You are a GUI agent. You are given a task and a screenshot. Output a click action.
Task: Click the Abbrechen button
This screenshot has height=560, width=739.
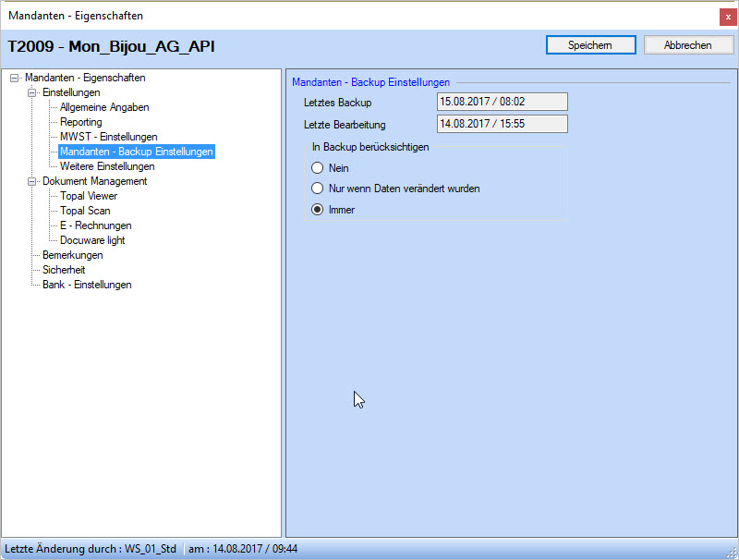coord(689,45)
